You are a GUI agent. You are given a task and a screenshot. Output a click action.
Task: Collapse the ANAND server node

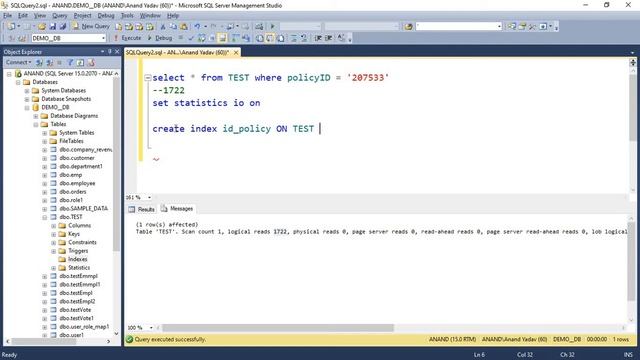(x=9, y=74)
